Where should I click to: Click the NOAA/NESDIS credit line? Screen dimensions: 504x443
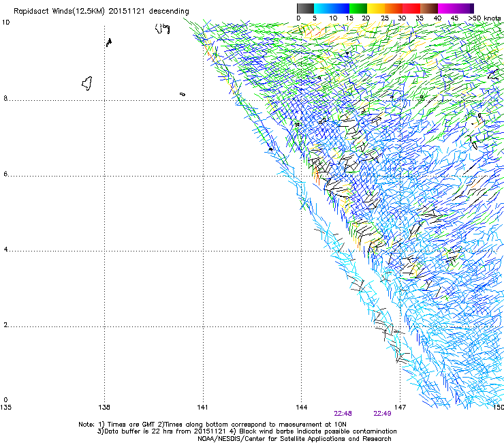coord(294,439)
